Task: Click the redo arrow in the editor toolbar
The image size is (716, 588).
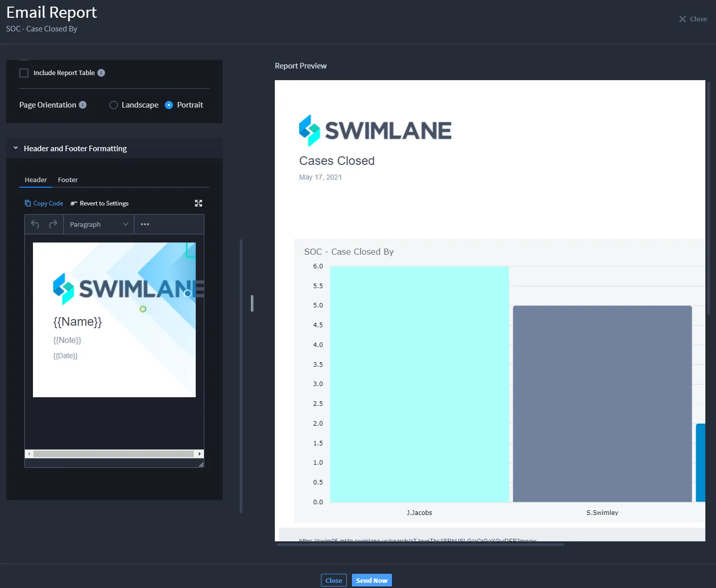Action: tap(53, 224)
